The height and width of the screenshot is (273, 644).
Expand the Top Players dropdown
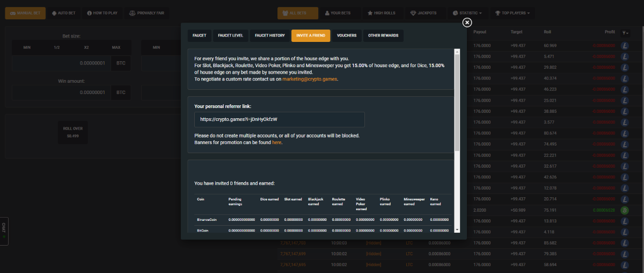(512, 13)
